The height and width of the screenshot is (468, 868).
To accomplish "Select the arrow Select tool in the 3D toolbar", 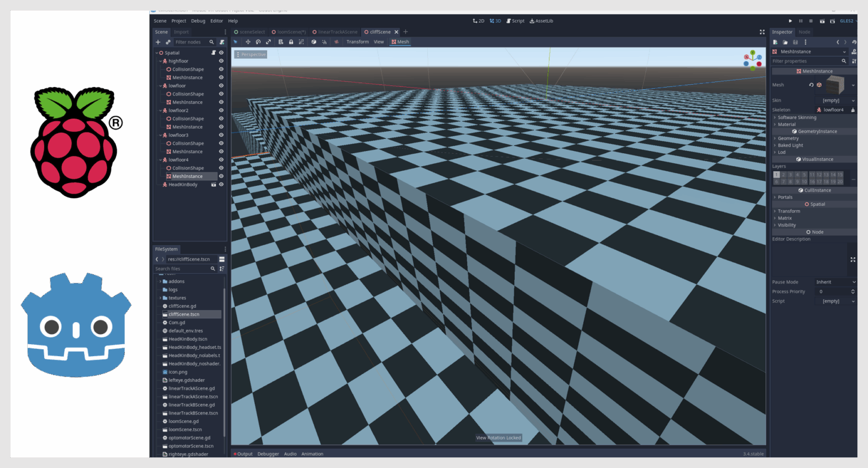I will click(x=236, y=41).
